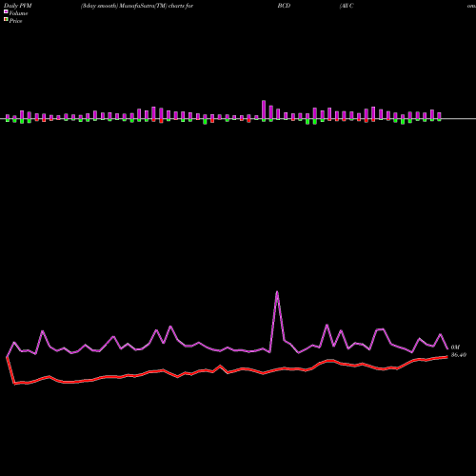Click the "0M" volume value label
This screenshot has height=476, width=476.
(455, 347)
